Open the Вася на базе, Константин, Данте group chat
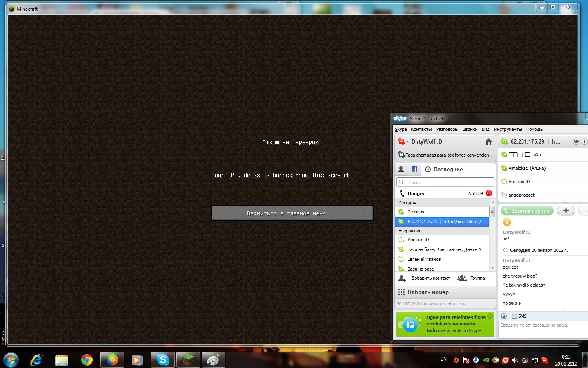The image size is (588, 368). pyautogui.click(x=442, y=249)
